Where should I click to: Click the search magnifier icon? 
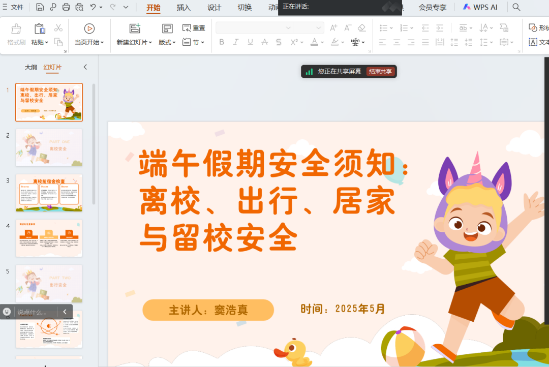click(x=516, y=7)
